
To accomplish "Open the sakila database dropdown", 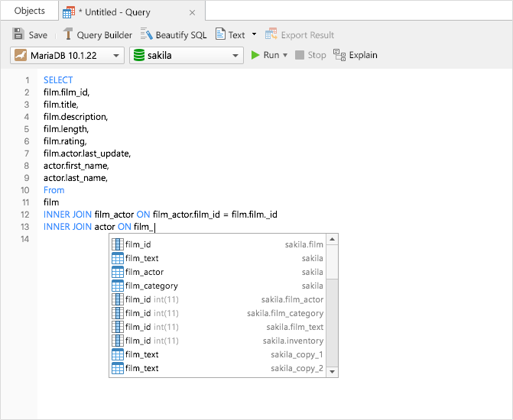I will pyautogui.click(x=186, y=55).
